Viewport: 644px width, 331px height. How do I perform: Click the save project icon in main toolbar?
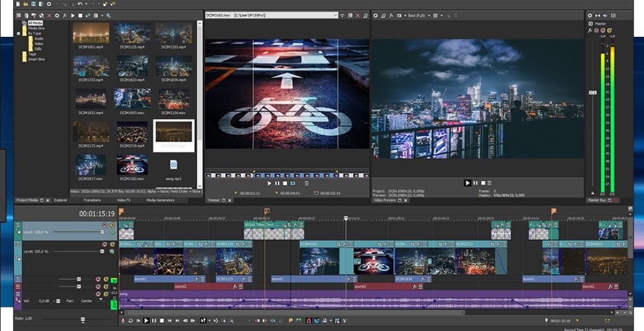33,4
